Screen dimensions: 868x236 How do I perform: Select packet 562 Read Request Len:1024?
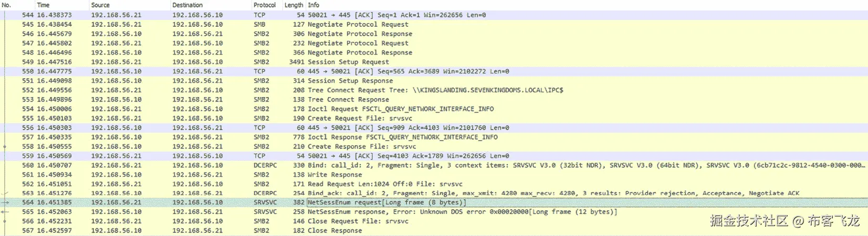tap(434, 184)
